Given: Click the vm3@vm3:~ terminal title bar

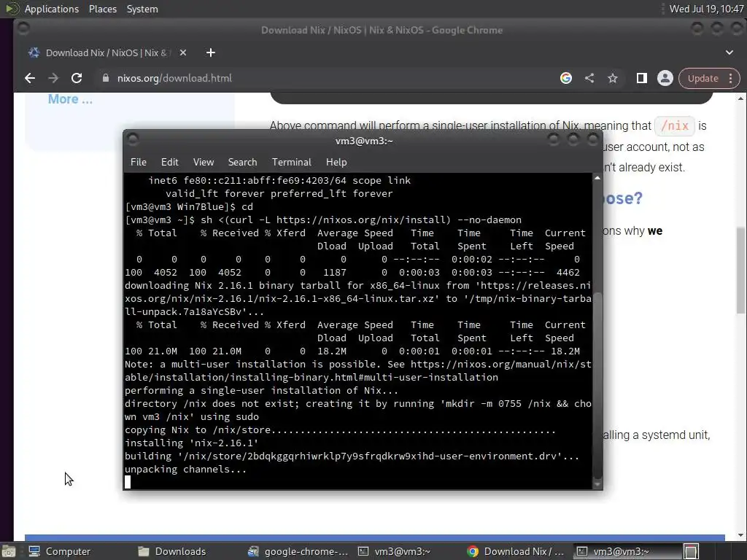Looking at the screenshot, I should click(364, 141).
